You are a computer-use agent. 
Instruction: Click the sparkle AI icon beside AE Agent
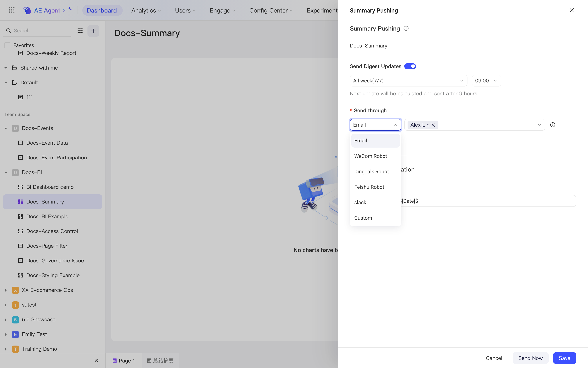click(x=70, y=8)
